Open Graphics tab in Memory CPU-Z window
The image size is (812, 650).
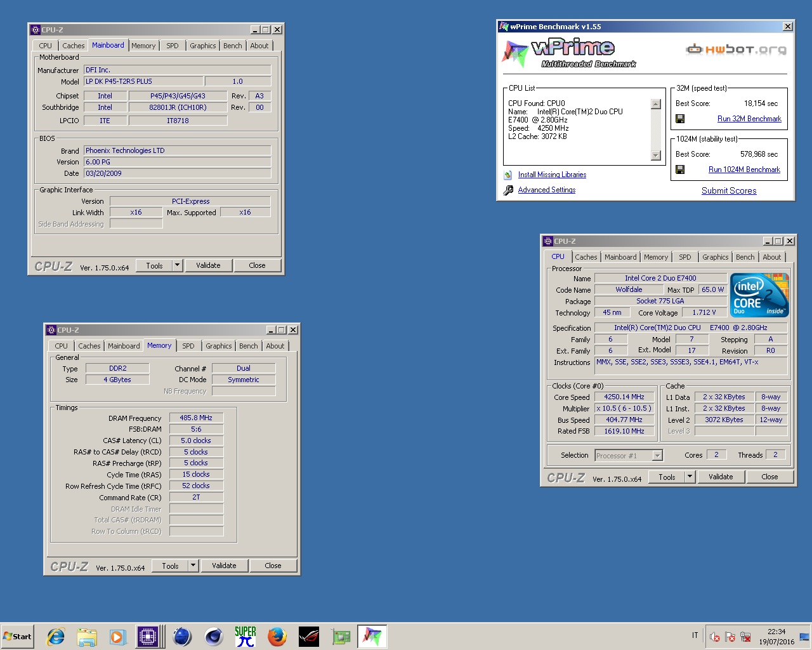click(219, 346)
